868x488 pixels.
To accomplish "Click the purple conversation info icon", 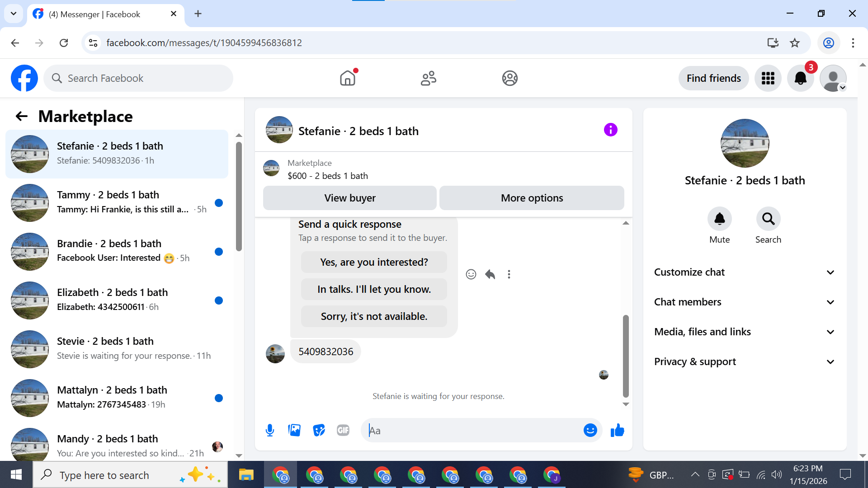I will click(x=610, y=130).
